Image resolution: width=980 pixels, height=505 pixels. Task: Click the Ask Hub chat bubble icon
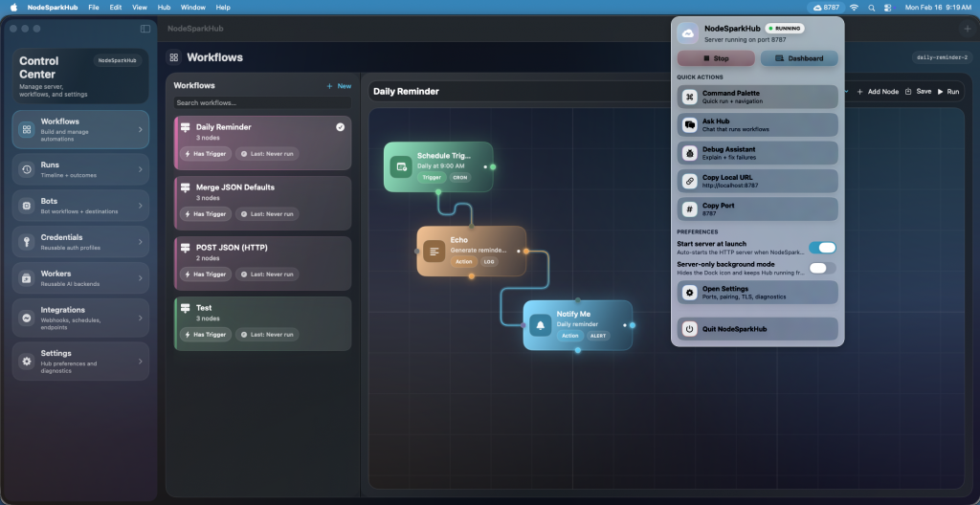tap(689, 125)
